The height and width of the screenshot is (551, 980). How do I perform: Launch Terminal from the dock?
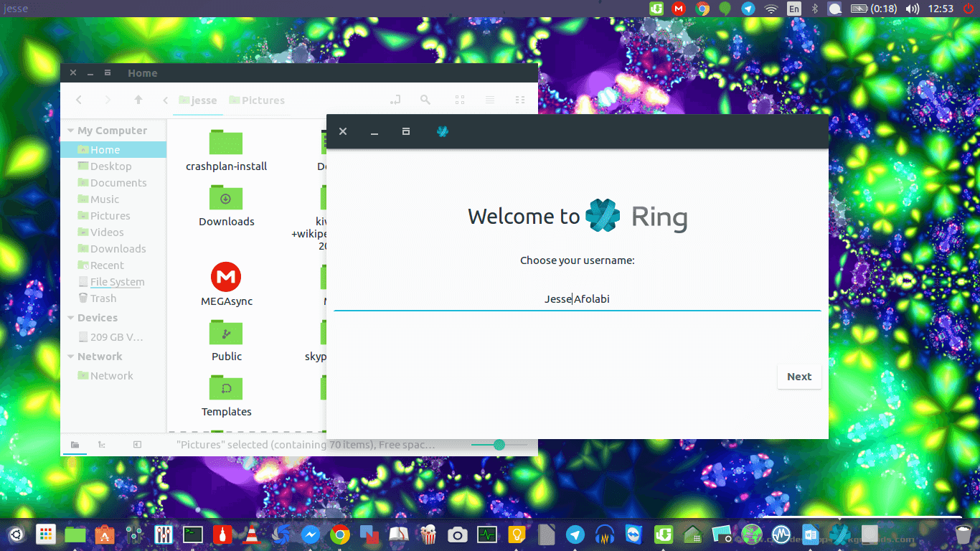pos(192,534)
